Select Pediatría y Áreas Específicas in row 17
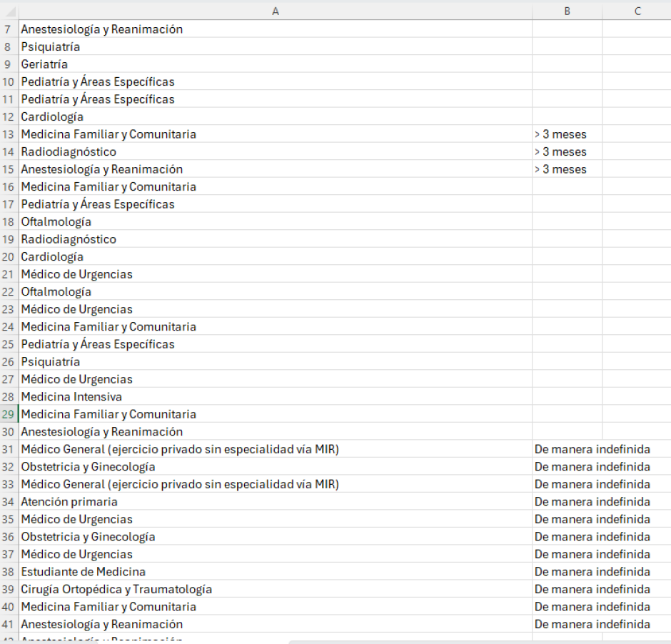Viewport: 671px width, 644px height. pyautogui.click(x=275, y=204)
